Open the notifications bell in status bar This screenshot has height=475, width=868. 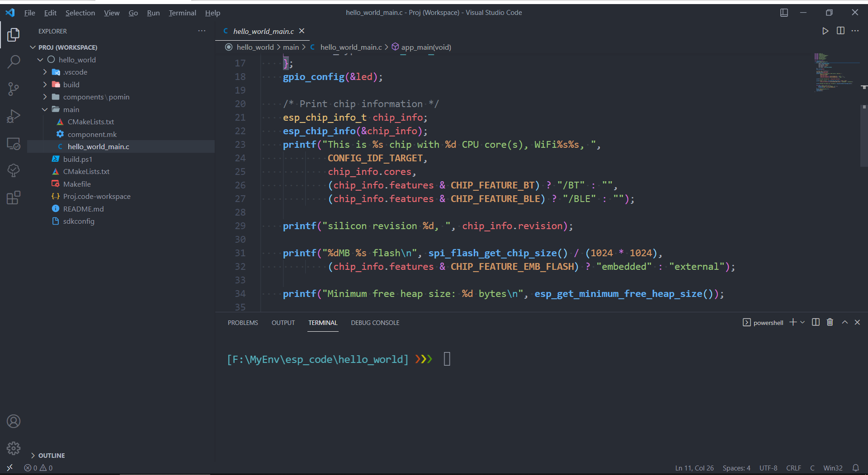[855, 468]
